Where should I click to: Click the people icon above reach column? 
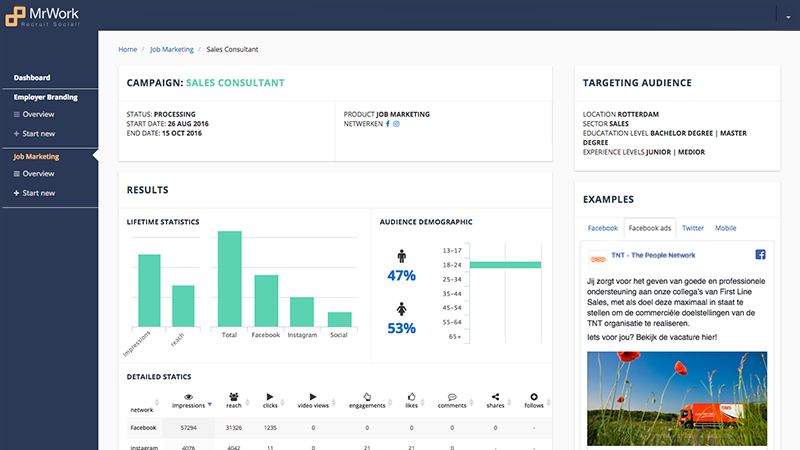(234, 397)
